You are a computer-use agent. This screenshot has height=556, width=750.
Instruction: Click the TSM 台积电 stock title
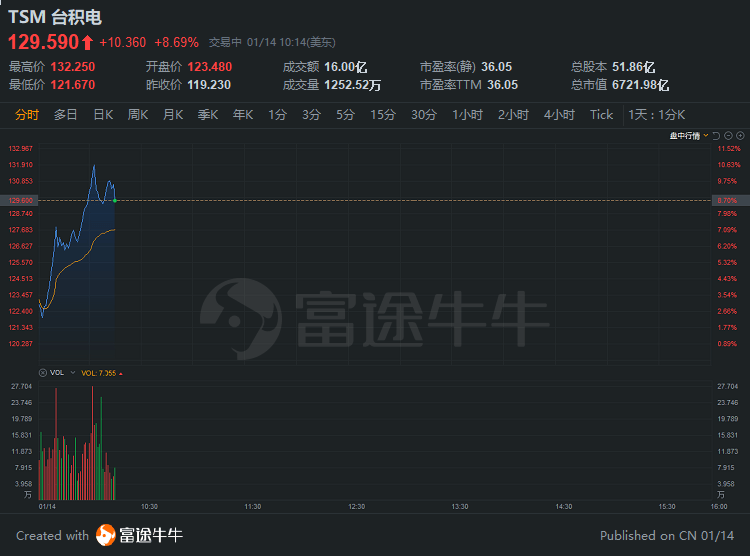coord(55,17)
